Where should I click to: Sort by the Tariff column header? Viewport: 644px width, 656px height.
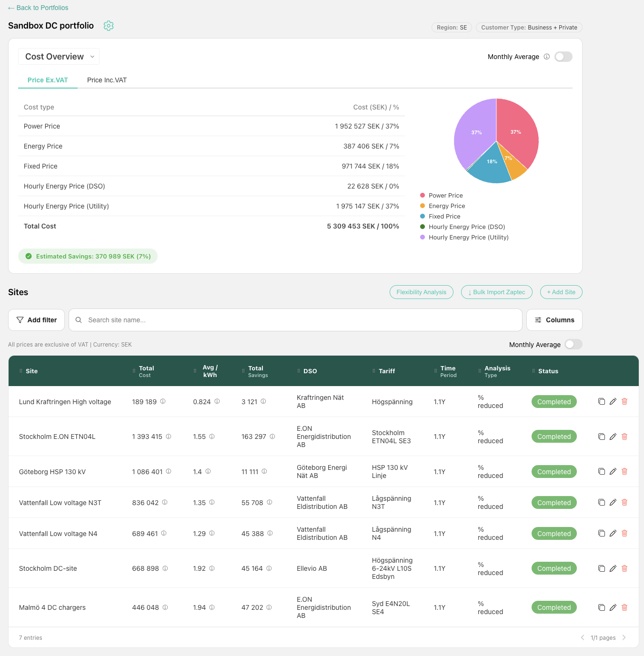386,371
